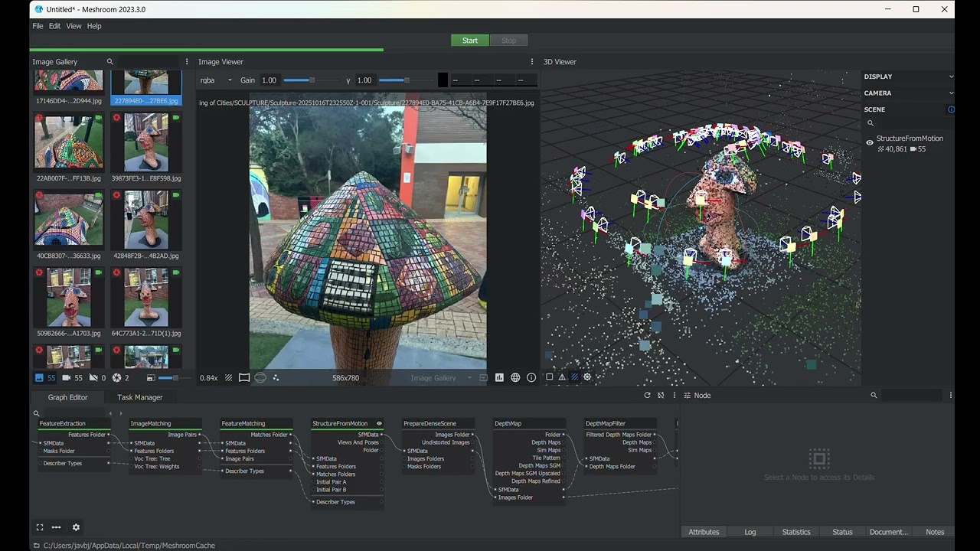
Task: Open the File menu
Action: point(38,26)
